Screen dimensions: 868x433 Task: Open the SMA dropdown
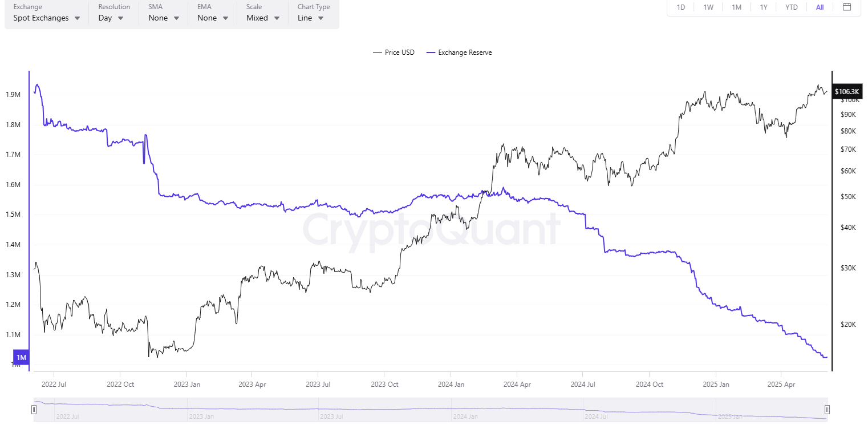[164, 18]
